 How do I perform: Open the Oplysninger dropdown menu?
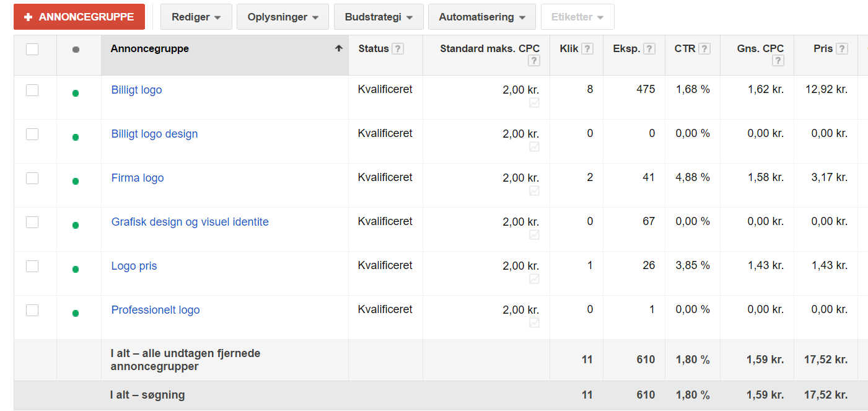283,17
